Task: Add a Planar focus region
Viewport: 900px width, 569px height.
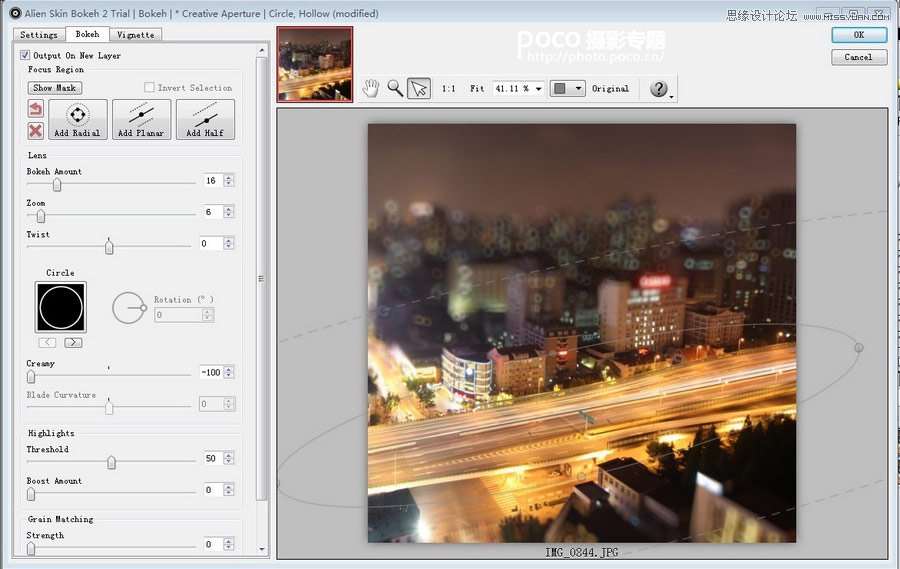Action: tap(141, 119)
